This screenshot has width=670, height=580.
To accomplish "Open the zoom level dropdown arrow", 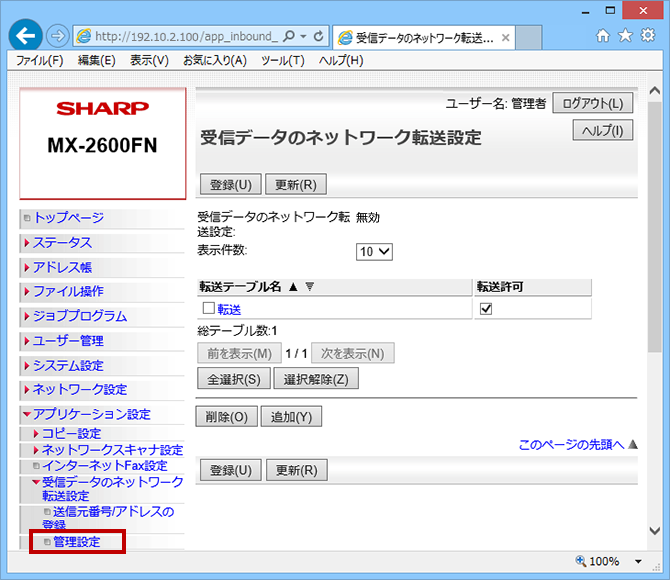I will (x=640, y=562).
